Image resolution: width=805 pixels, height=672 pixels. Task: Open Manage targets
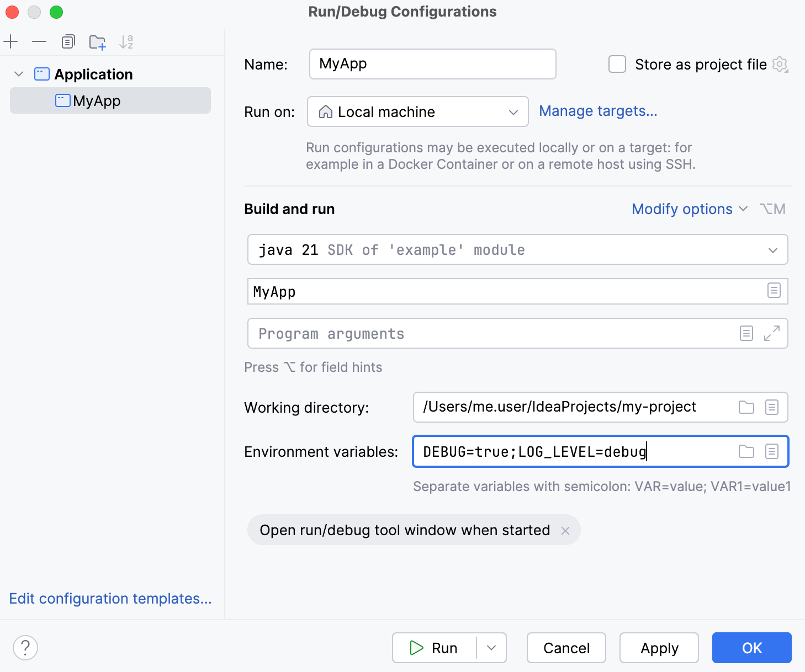[x=598, y=111]
